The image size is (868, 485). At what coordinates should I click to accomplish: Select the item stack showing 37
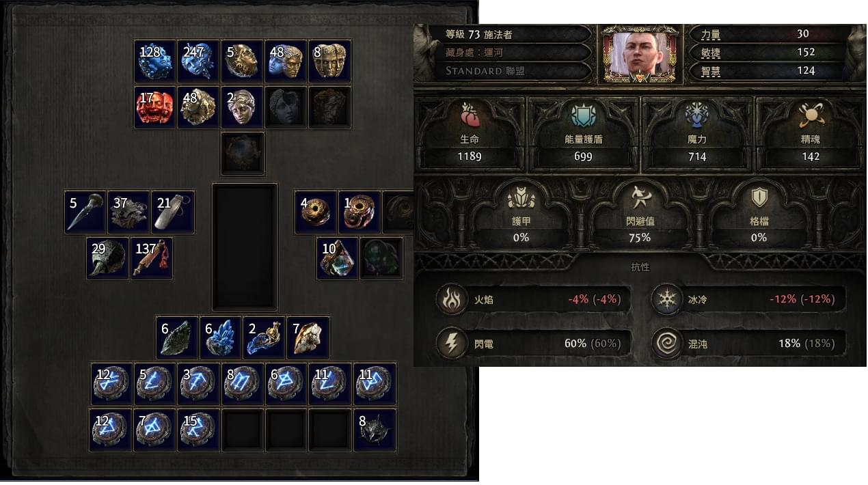129,212
